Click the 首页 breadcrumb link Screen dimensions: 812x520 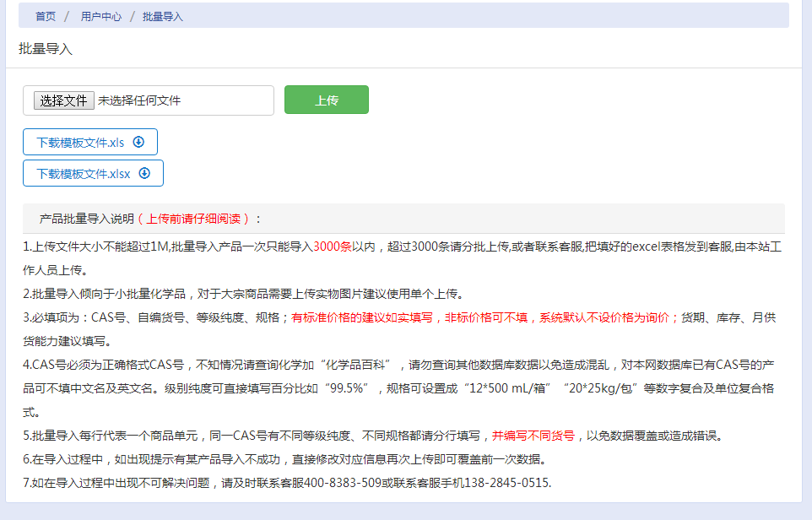(x=46, y=16)
